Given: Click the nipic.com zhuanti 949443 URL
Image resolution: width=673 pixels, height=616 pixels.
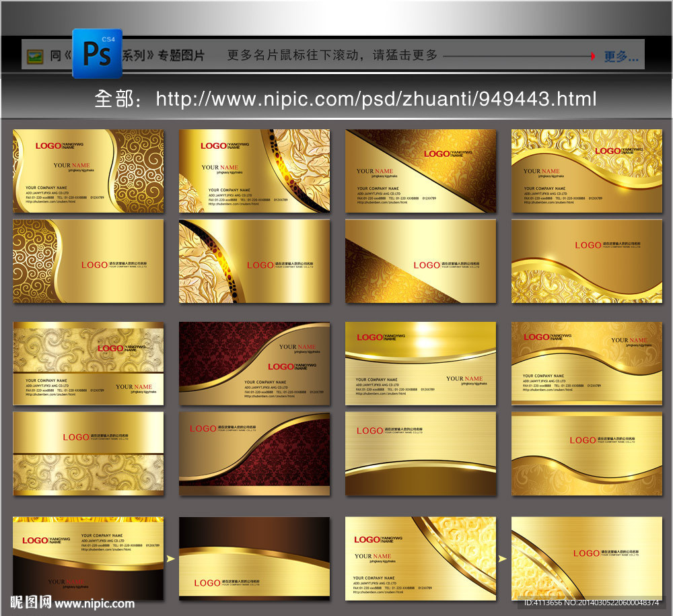Looking at the screenshot, I should pyautogui.click(x=376, y=99).
